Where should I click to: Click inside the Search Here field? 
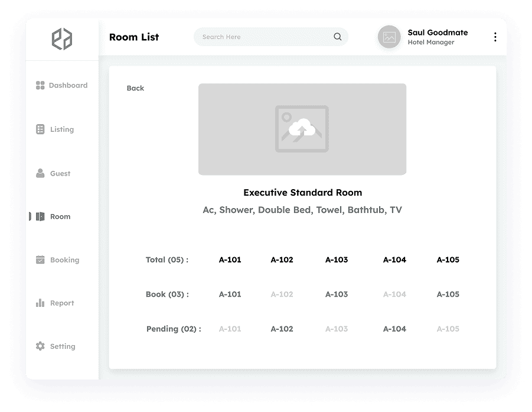click(x=254, y=37)
